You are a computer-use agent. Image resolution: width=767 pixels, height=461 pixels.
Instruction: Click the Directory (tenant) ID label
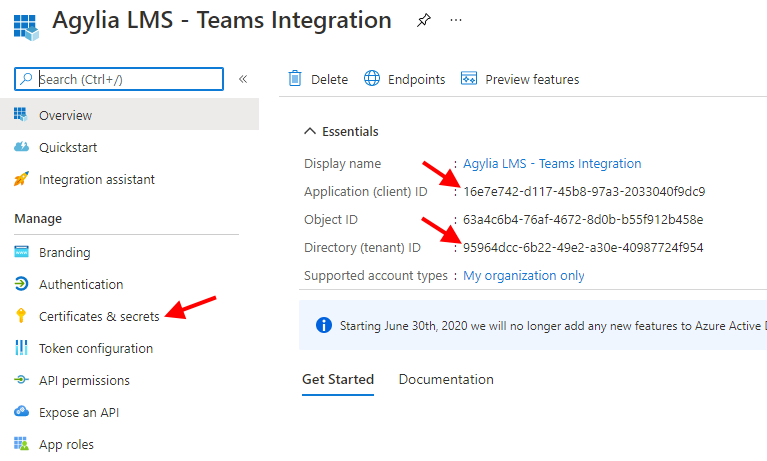(362, 248)
